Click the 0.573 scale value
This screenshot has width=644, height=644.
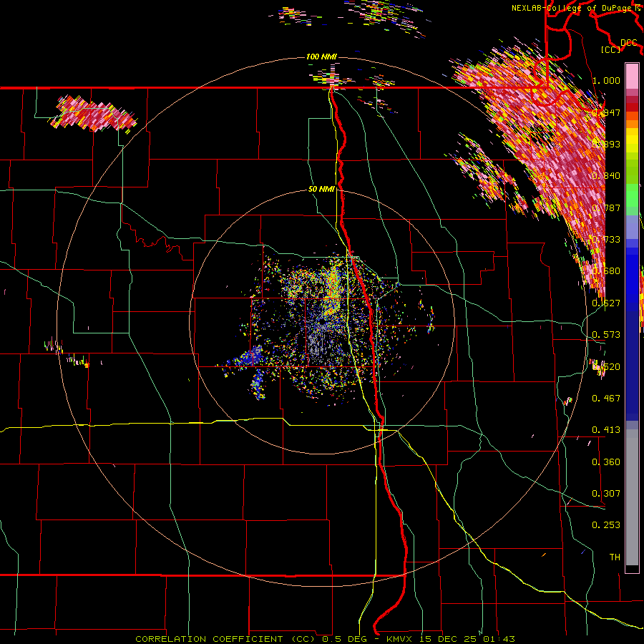point(606,335)
